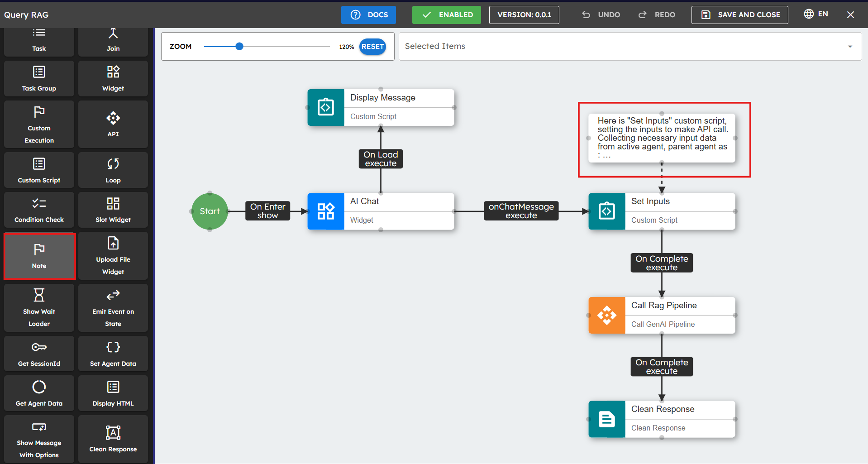Click the Version 0.0.1 button
Image resolution: width=868 pixels, height=464 pixels.
coord(524,15)
